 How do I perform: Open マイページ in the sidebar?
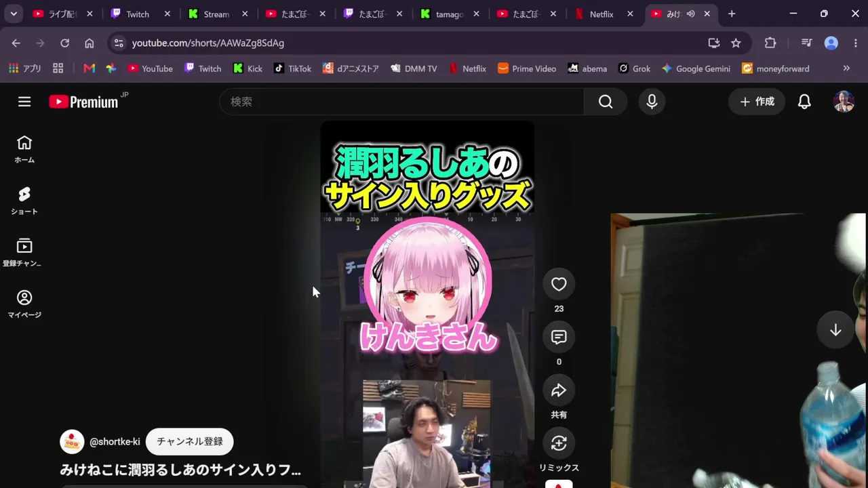tap(24, 304)
